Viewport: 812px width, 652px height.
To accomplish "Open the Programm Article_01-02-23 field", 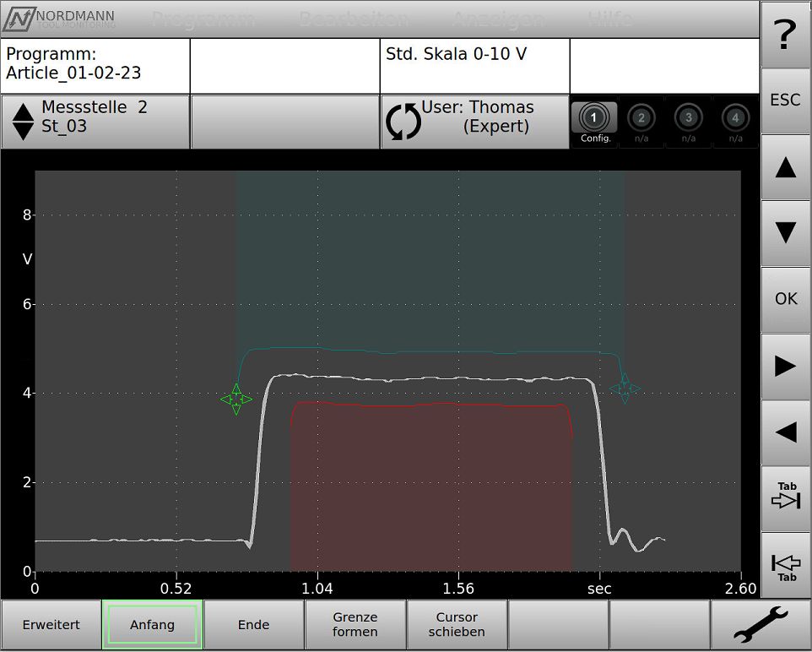I will 95,65.
